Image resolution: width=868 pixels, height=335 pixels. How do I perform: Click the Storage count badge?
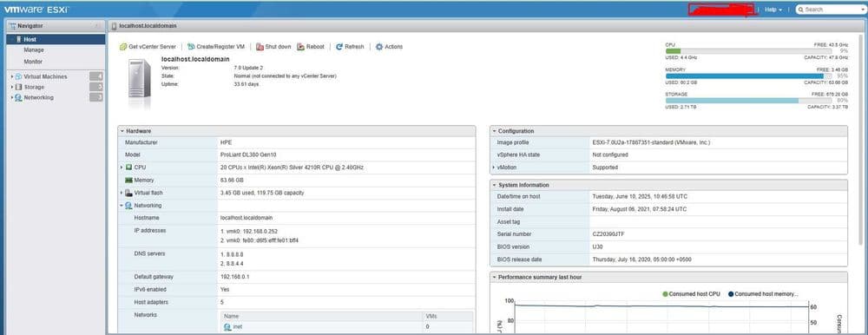(96, 87)
